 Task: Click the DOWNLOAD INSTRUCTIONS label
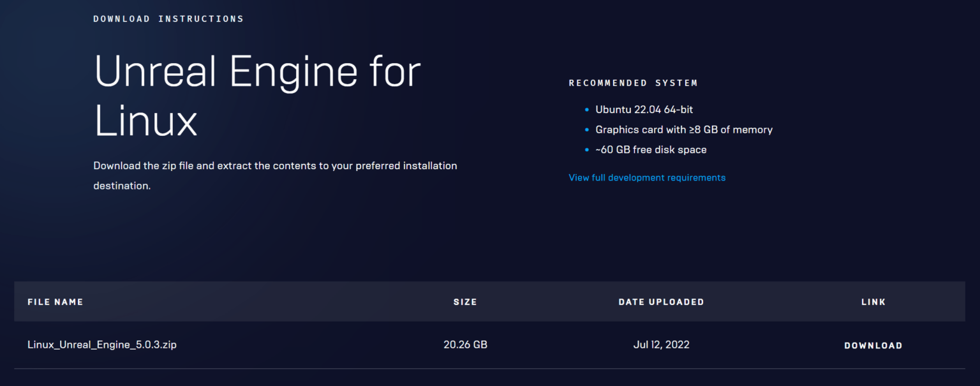pyautogui.click(x=168, y=19)
